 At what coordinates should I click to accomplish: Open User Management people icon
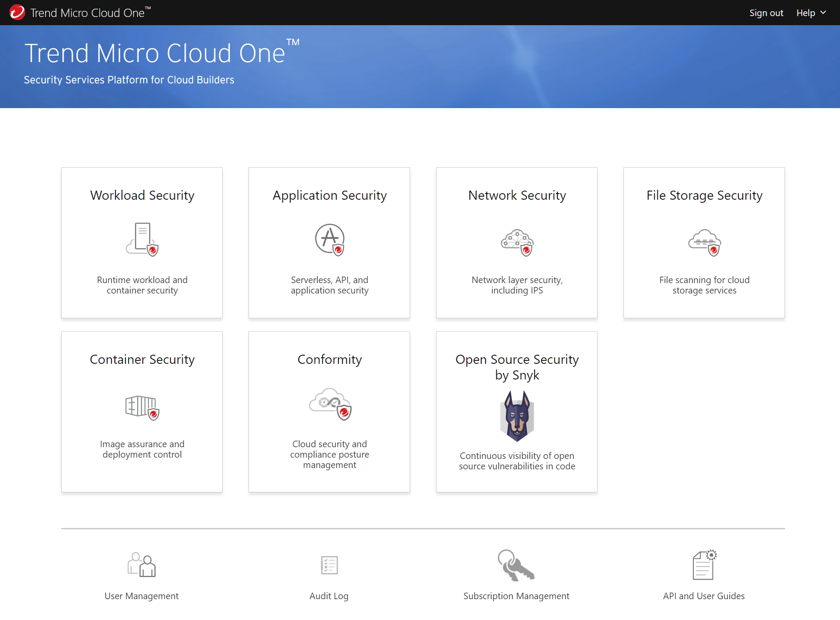point(142,564)
